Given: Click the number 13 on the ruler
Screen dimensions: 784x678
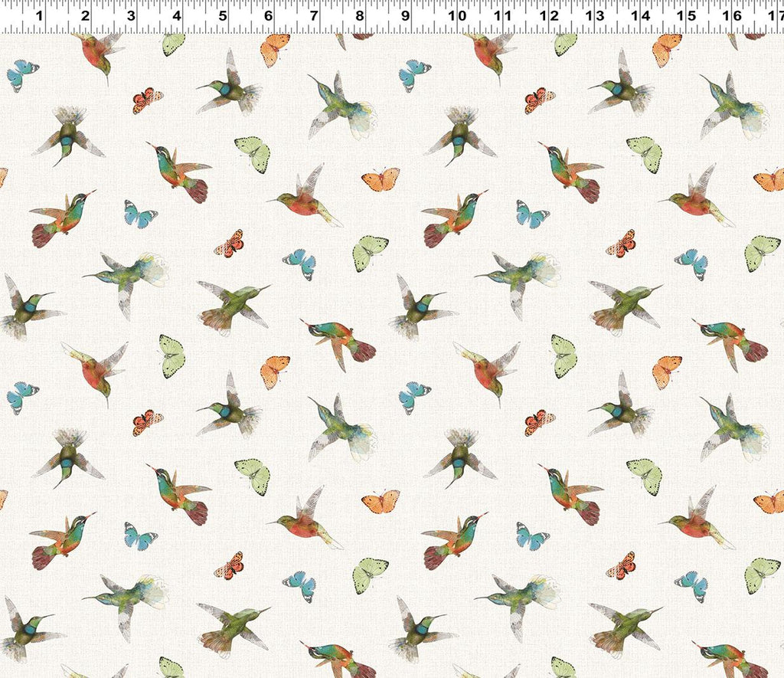Looking at the screenshot, I should click(x=594, y=16).
